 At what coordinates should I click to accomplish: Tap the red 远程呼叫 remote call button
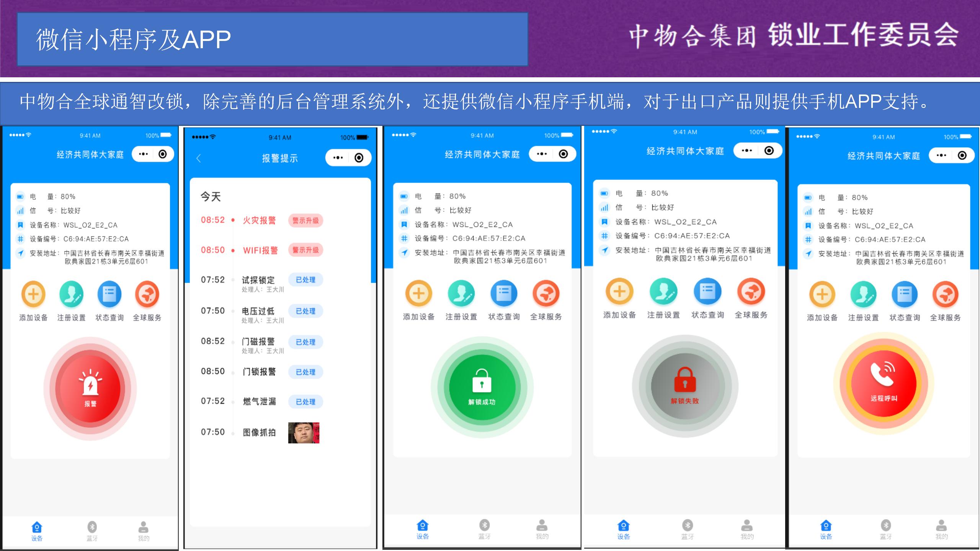[x=884, y=383]
